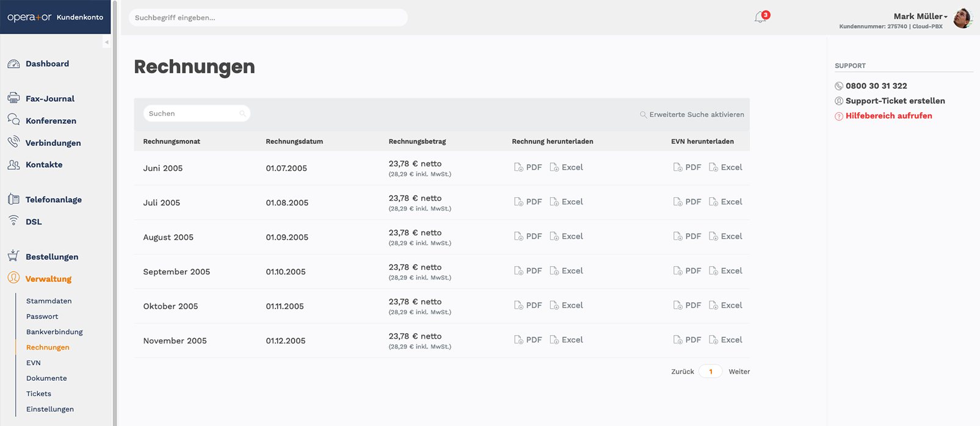The image size is (980, 426).
Task: Click the Konferenzen chat bubbles icon
Action: (x=13, y=120)
